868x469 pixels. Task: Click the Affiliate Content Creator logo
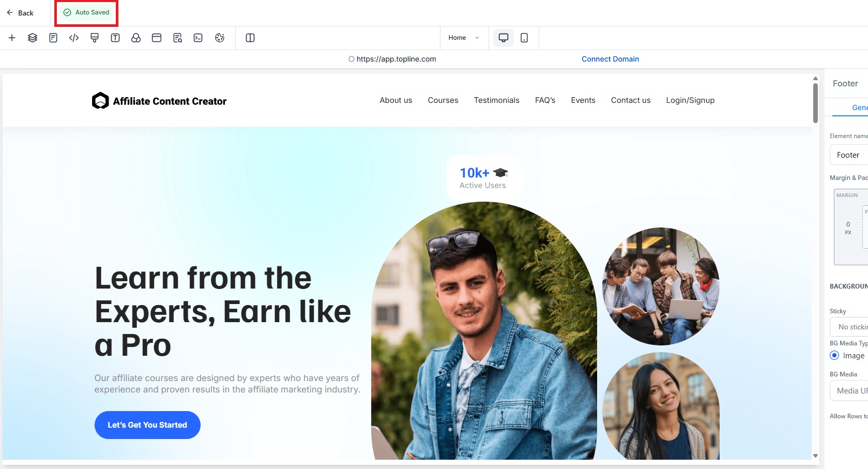(x=159, y=101)
